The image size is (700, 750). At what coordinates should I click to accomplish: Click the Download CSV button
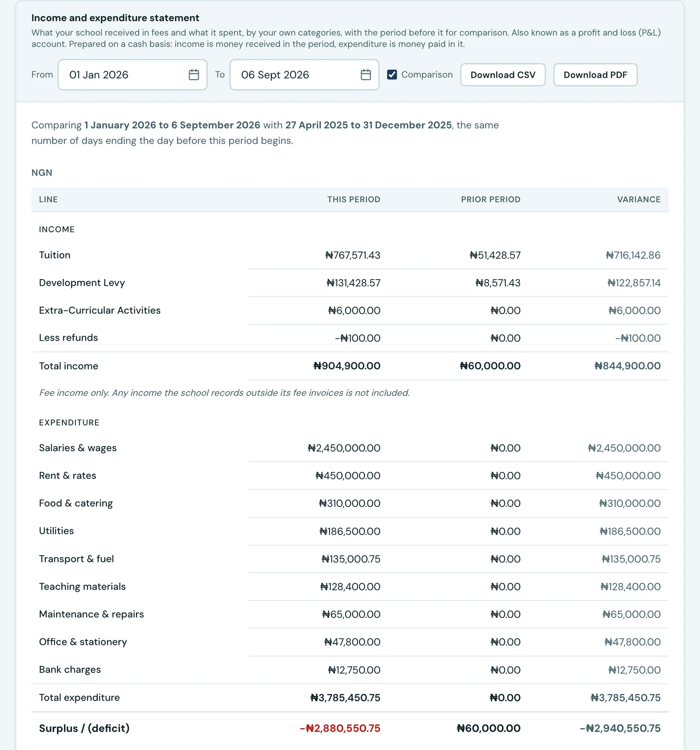503,75
